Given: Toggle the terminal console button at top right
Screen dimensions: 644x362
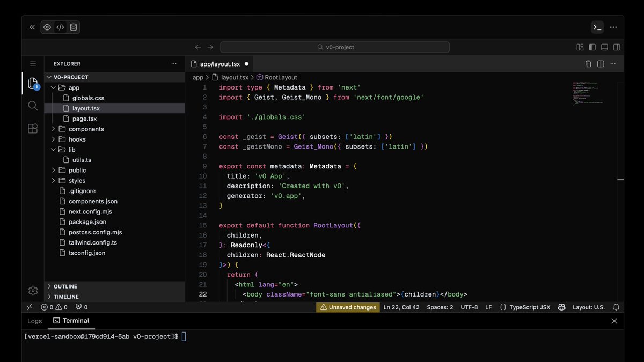Looking at the screenshot, I should click(x=597, y=27).
